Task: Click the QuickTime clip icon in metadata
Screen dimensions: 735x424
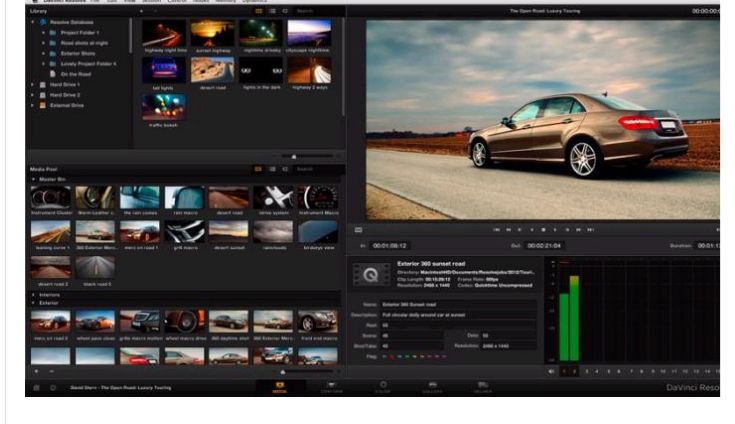Action: coord(371,273)
